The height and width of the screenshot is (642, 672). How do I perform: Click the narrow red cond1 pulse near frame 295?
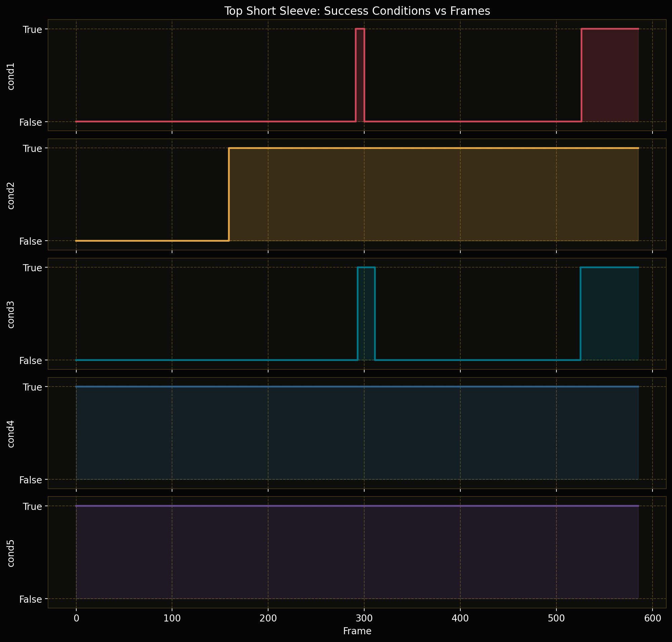click(x=360, y=75)
